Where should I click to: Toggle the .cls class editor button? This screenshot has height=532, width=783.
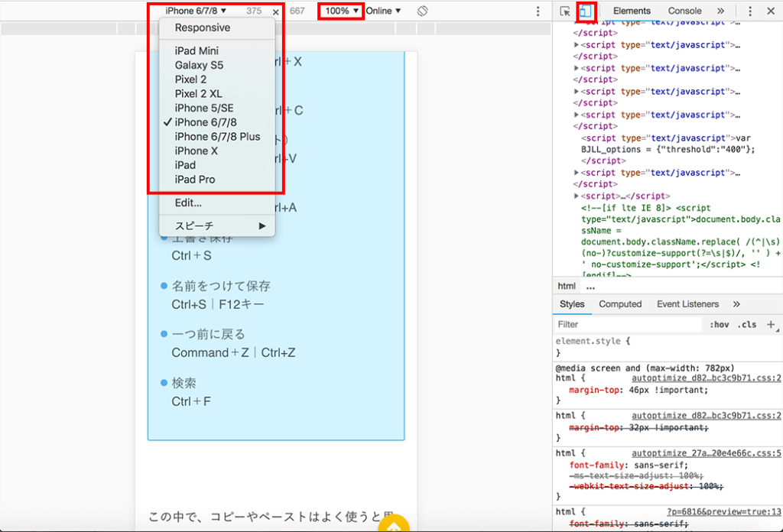tap(747, 324)
